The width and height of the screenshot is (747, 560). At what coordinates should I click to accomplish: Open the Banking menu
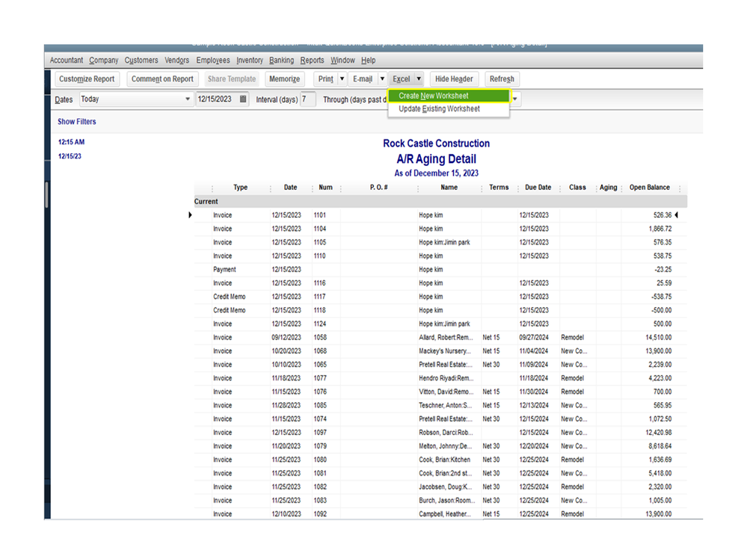tap(282, 61)
